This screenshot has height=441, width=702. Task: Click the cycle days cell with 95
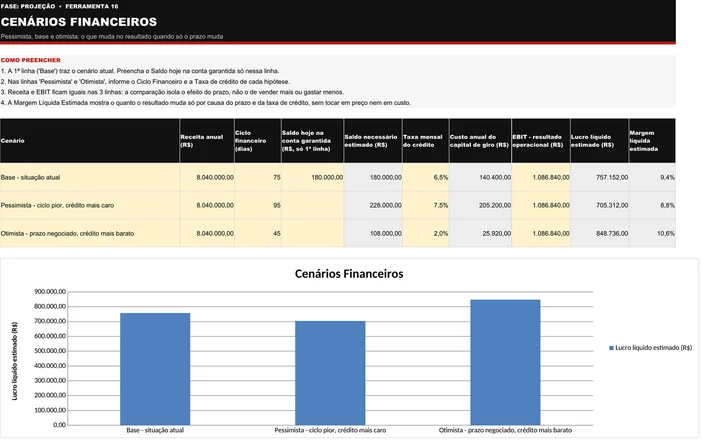258,205
